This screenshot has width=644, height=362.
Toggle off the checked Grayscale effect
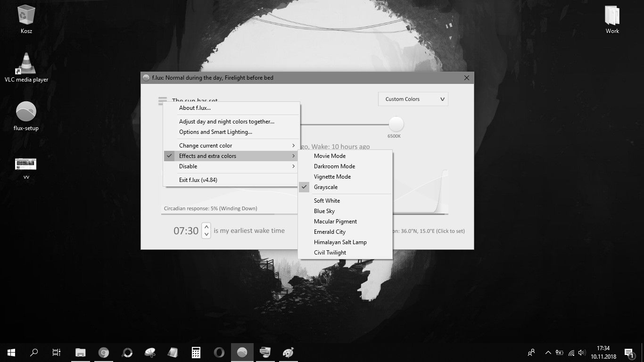(326, 187)
